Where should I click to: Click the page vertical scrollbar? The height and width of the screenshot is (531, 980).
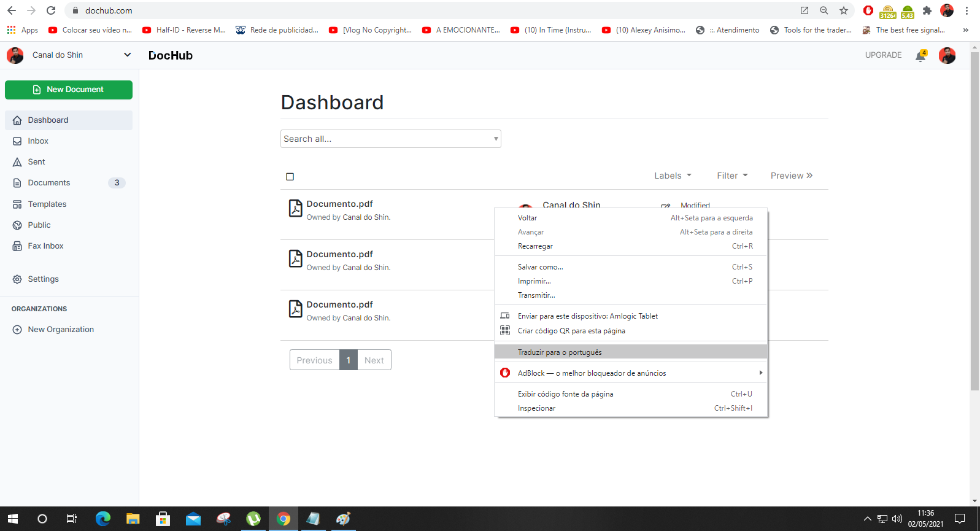[x=974, y=221]
